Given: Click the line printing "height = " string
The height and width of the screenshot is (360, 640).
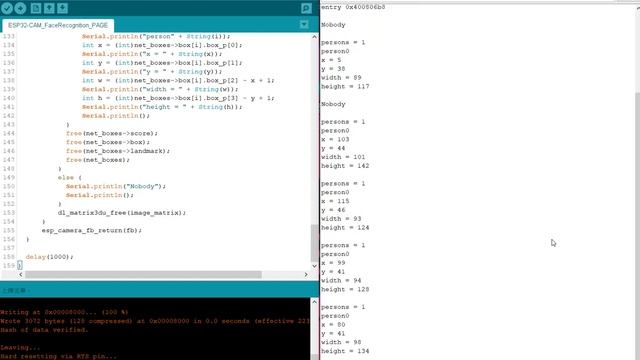Looking at the screenshot, I should click(x=162, y=107).
